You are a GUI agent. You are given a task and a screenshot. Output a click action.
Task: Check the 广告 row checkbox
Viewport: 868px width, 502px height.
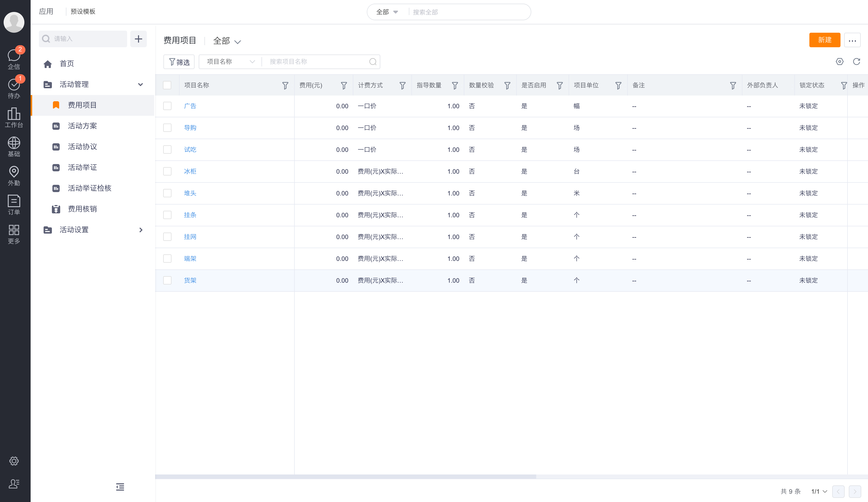pyautogui.click(x=167, y=106)
